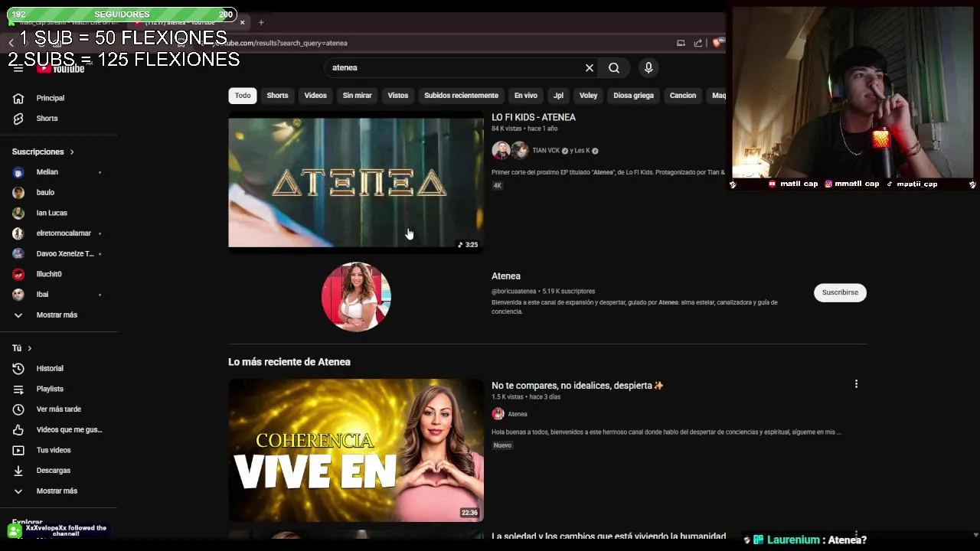Open the Atenea channel name link
The width and height of the screenshot is (980, 551).
(506, 276)
